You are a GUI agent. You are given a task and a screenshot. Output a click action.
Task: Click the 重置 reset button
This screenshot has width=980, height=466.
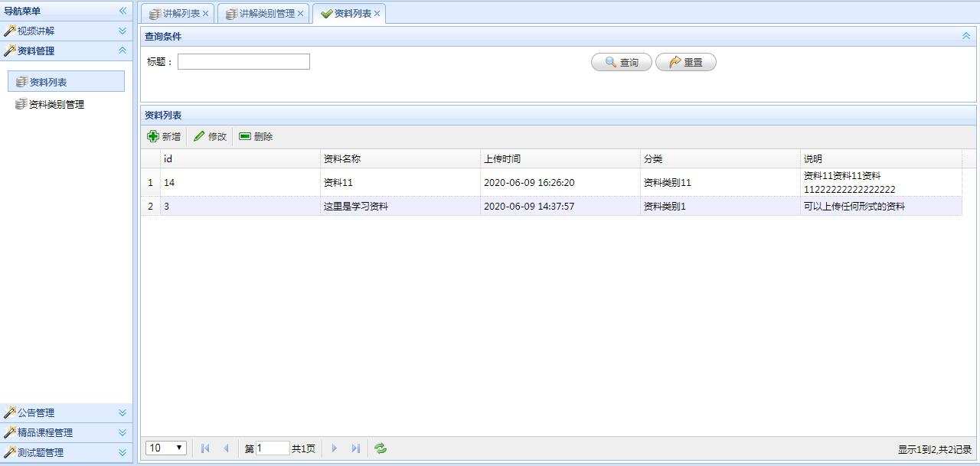tap(686, 62)
